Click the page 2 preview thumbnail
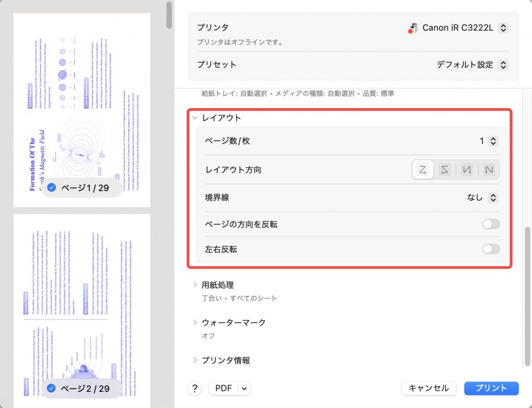This screenshot has height=408, width=532. tap(82, 311)
